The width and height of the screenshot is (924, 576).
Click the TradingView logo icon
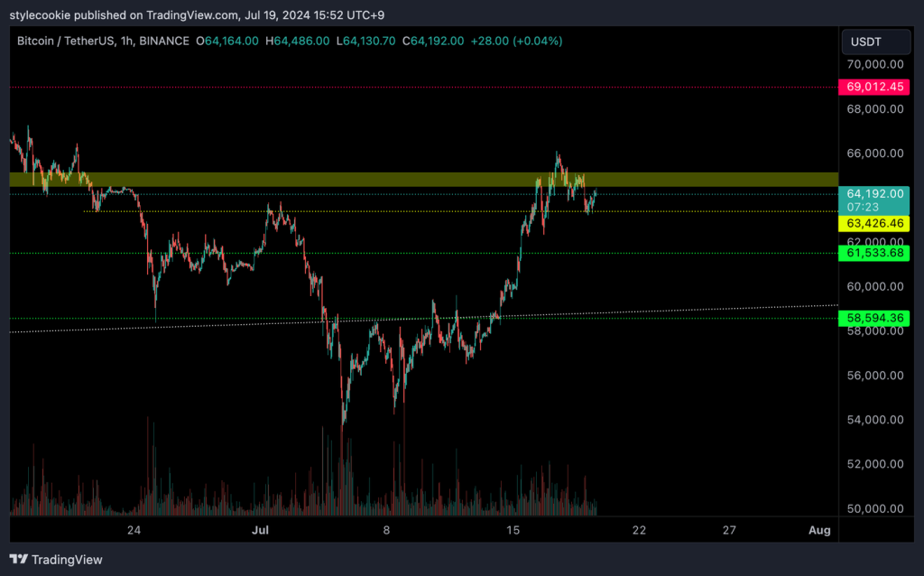[19, 559]
